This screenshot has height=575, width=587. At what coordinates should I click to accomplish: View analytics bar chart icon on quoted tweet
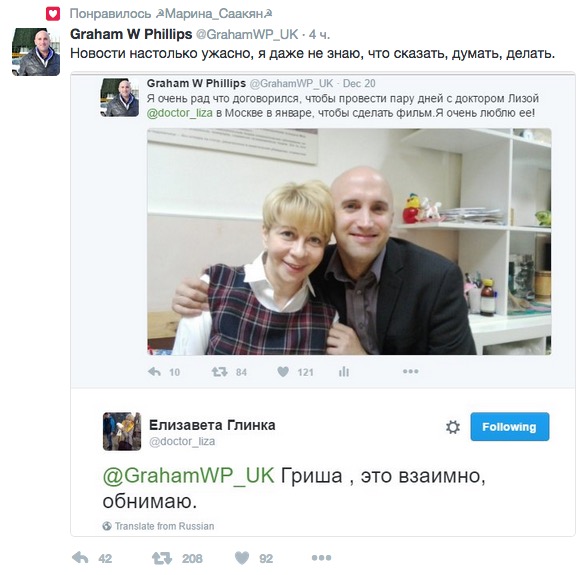pyautogui.click(x=344, y=371)
